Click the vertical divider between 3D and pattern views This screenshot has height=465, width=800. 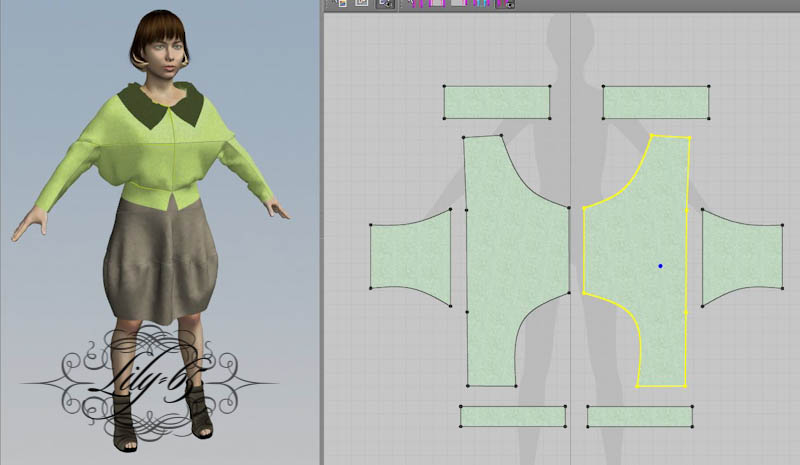(320, 232)
